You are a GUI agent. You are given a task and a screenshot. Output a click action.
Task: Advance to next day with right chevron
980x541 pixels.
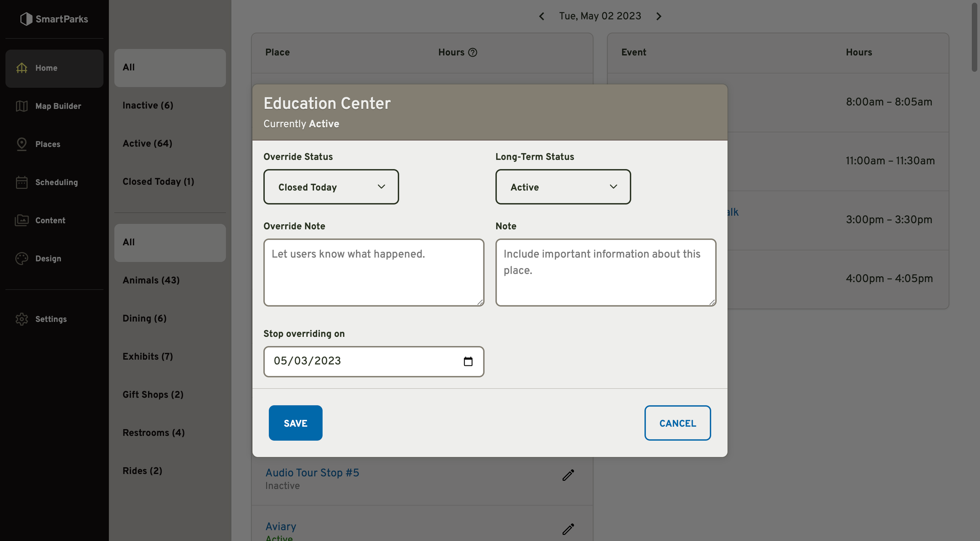click(659, 16)
